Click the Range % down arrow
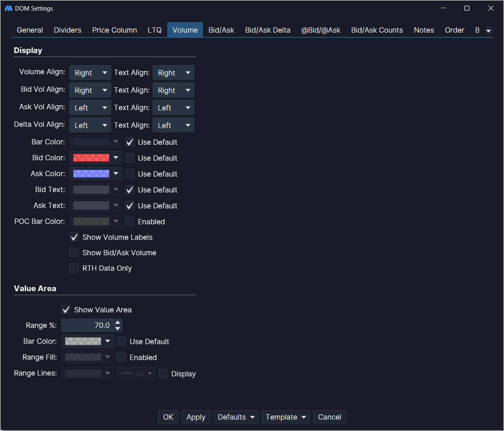This screenshot has height=431, width=504. pyautogui.click(x=118, y=328)
